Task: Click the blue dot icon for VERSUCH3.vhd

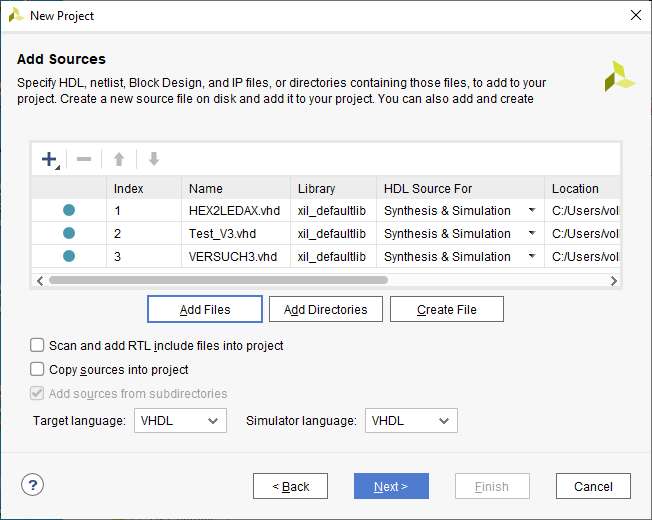Action: click(x=69, y=256)
